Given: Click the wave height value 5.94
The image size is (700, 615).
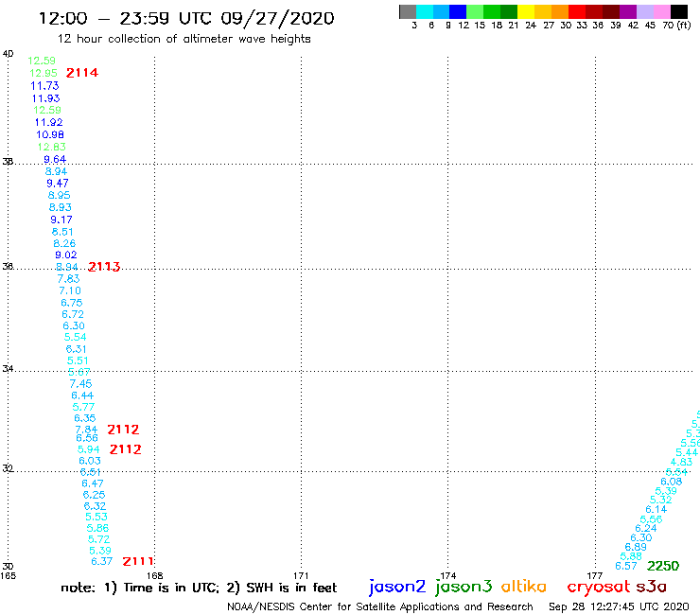Looking at the screenshot, I should coord(88,449).
